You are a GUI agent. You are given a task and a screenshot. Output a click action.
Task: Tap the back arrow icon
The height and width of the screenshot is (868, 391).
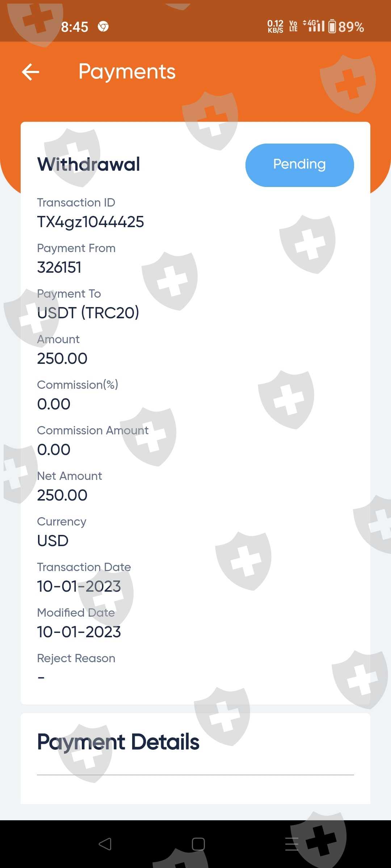[x=30, y=72]
